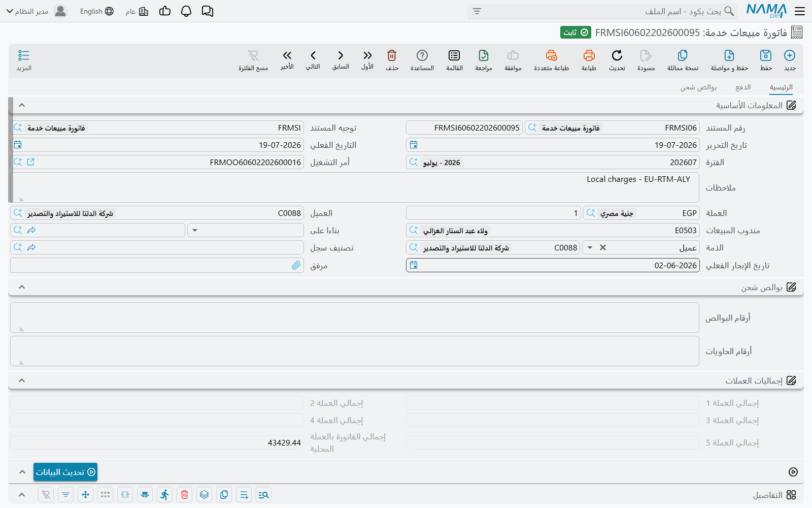Screen dimensions: 812x508
Task: Click the thumbs-up icon in top bar
Action: coord(165,11)
